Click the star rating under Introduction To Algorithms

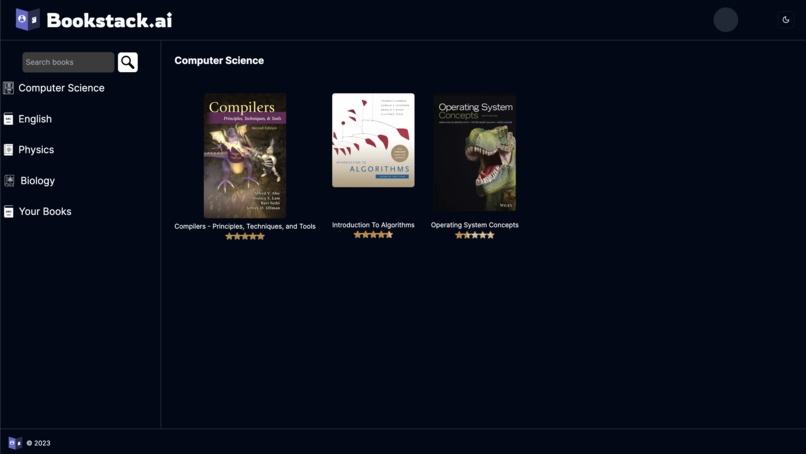click(373, 235)
